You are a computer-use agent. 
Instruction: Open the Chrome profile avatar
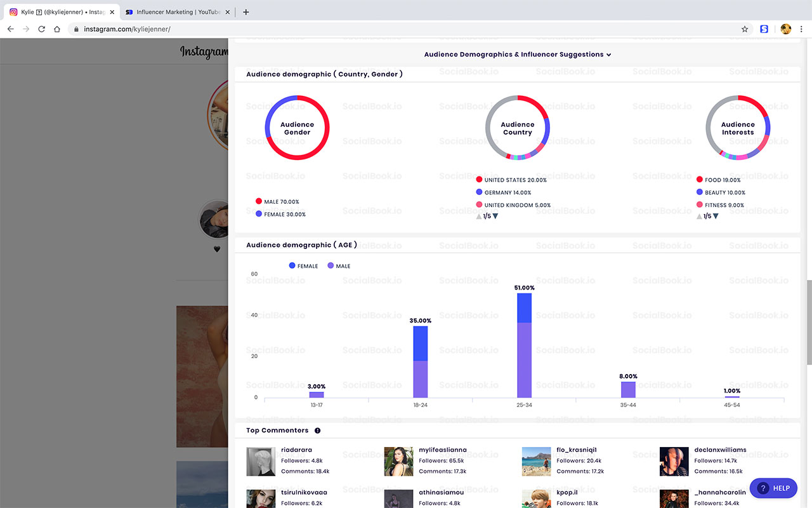pyautogui.click(x=785, y=29)
